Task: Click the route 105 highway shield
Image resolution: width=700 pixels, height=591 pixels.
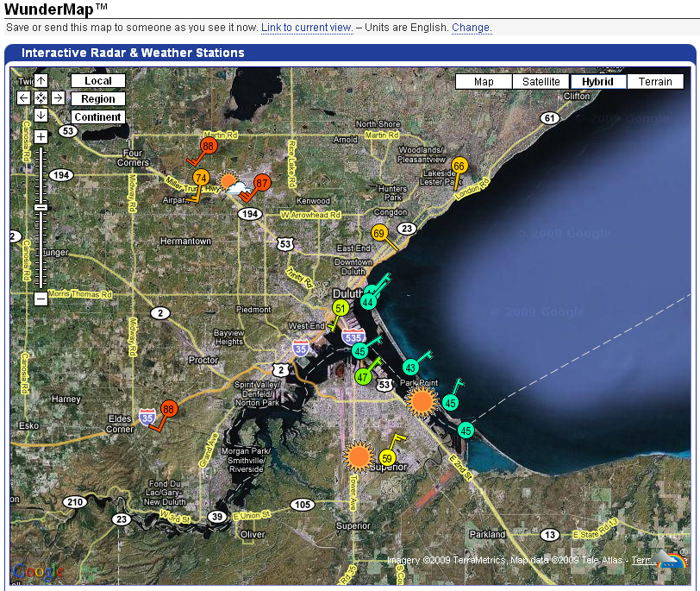Action: click(x=303, y=505)
